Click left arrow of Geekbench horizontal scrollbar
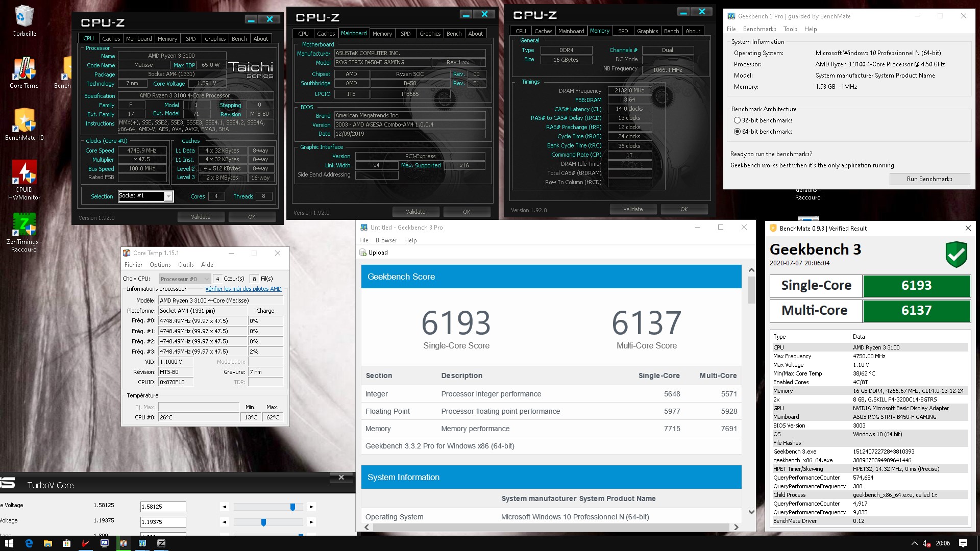 tap(367, 528)
